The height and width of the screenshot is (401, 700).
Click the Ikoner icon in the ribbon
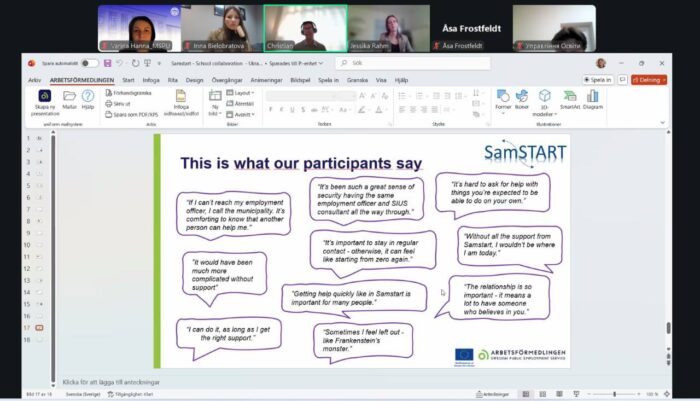522,97
